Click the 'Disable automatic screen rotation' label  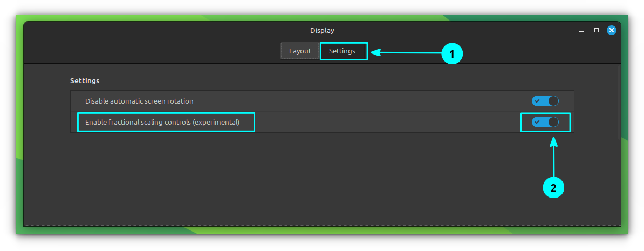[x=139, y=101]
